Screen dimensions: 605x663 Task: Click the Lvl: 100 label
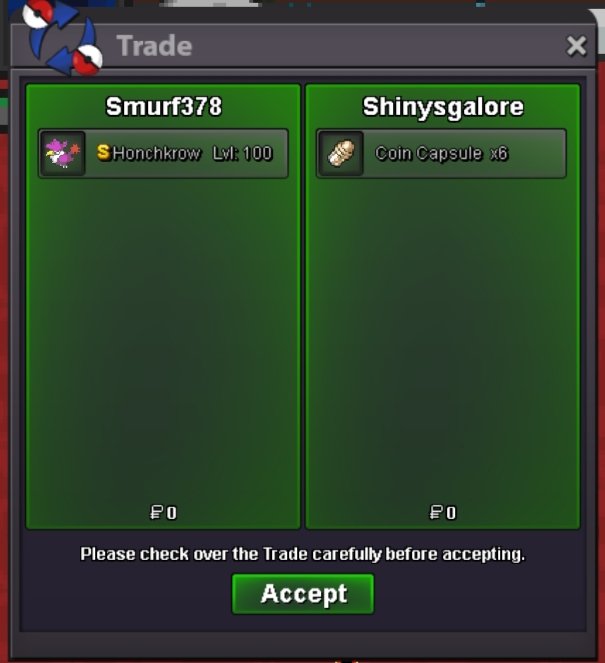242,153
